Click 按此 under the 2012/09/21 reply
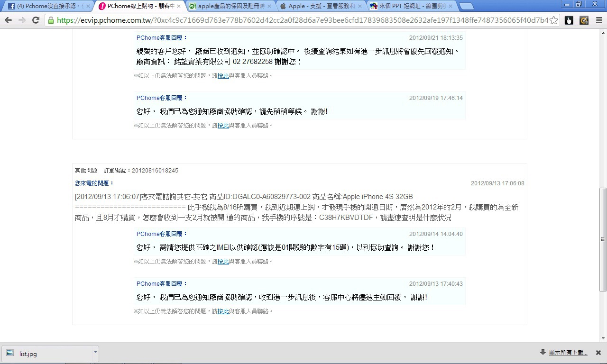Image resolution: width=607 pixels, height=364 pixels. (x=223, y=76)
